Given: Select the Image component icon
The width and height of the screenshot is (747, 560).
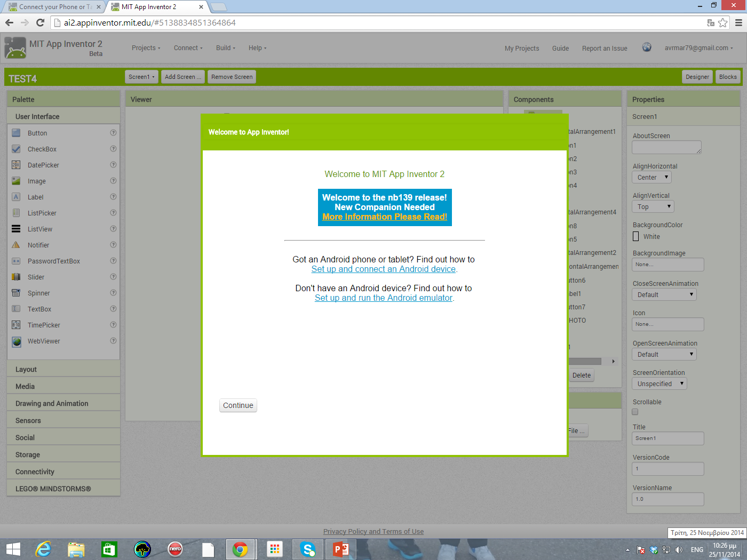Looking at the screenshot, I should (x=17, y=181).
